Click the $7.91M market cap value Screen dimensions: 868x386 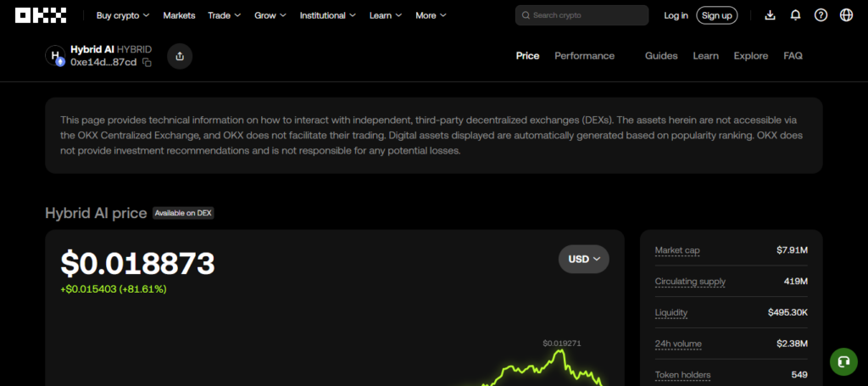pyautogui.click(x=793, y=250)
